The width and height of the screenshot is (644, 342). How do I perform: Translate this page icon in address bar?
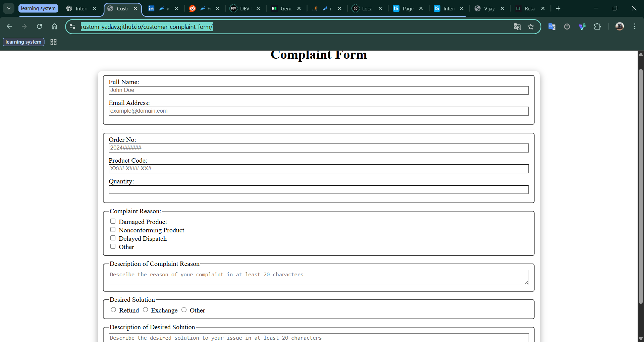click(x=517, y=26)
